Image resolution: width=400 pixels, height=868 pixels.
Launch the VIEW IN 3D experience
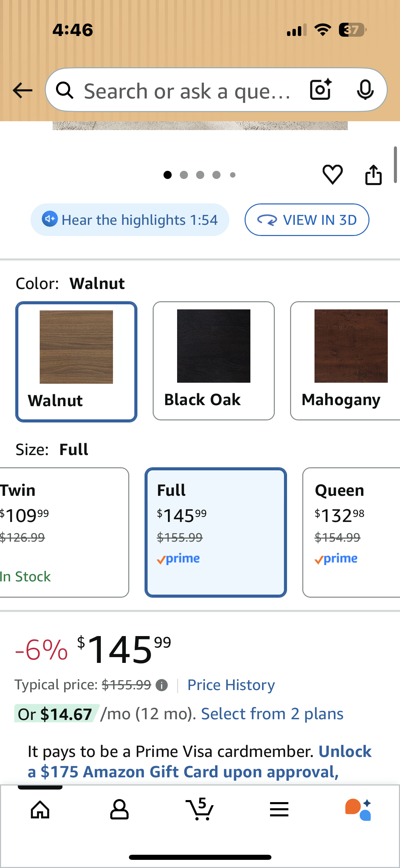point(306,220)
